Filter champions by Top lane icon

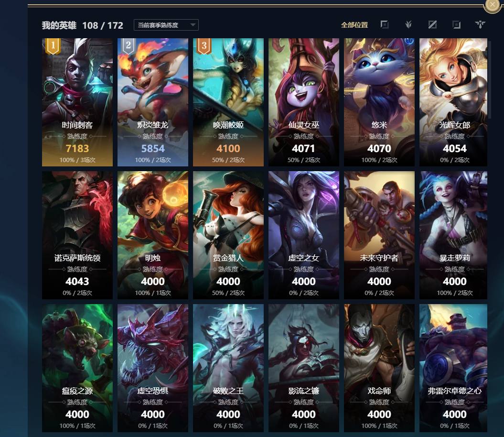[385, 25]
